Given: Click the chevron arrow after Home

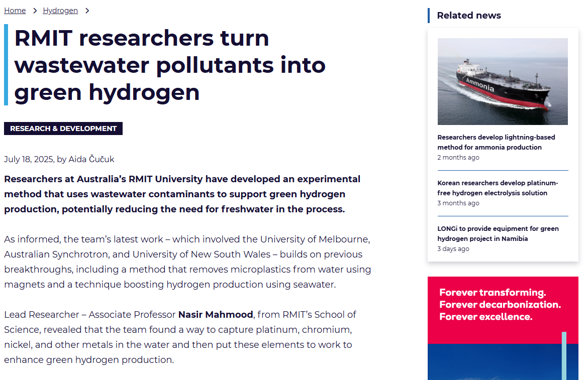Looking at the screenshot, I should pyautogui.click(x=35, y=11).
